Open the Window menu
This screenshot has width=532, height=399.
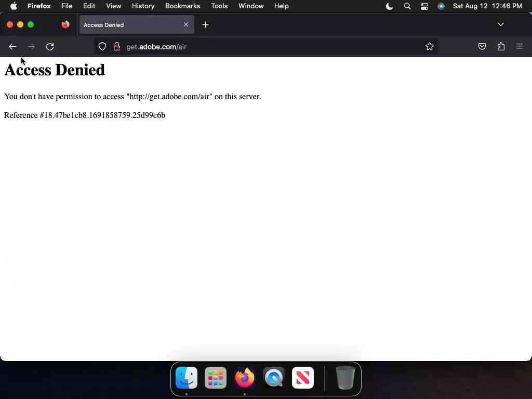click(x=251, y=6)
